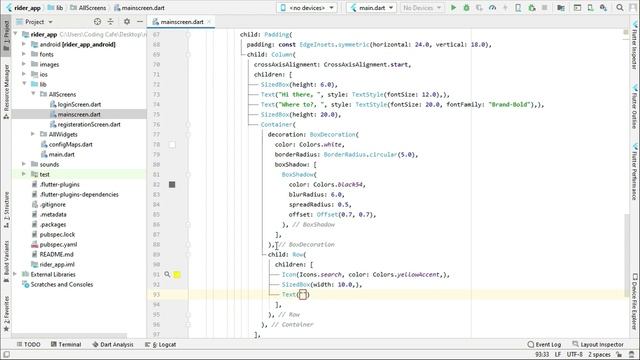This screenshot has width=640, height=360.
Task: Start debugging with the green bug icon
Action: pyautogui.click(x=466, y=8)
